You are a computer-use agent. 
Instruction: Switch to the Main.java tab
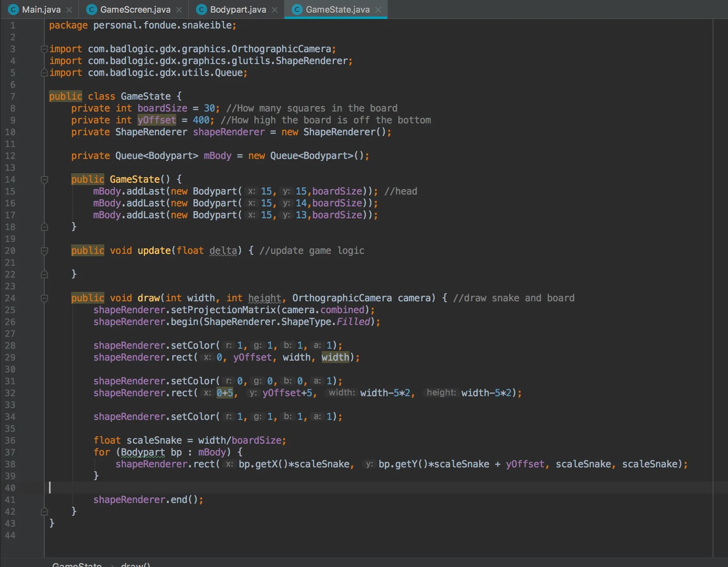tap(41, 9)
